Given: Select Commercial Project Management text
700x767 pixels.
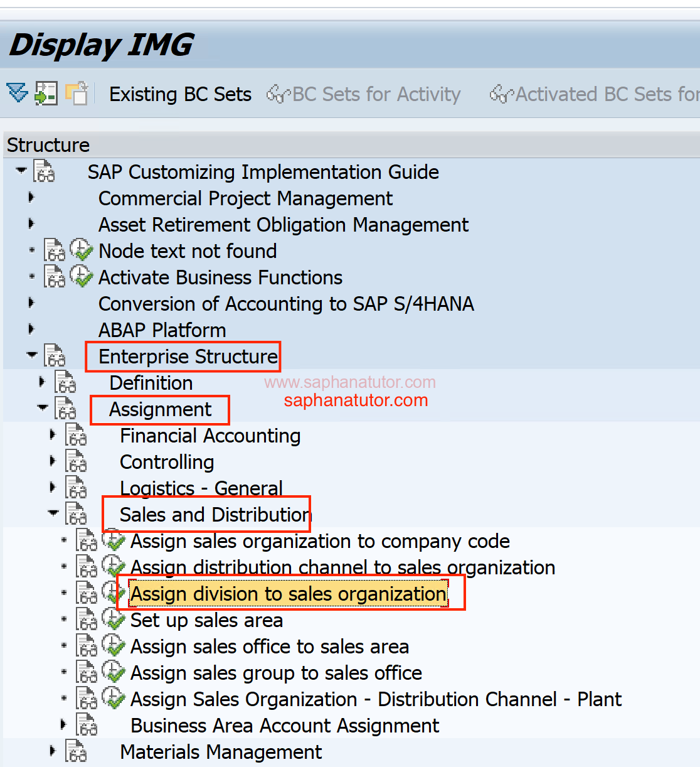Looking at the screenshot, I should (246, 198).
